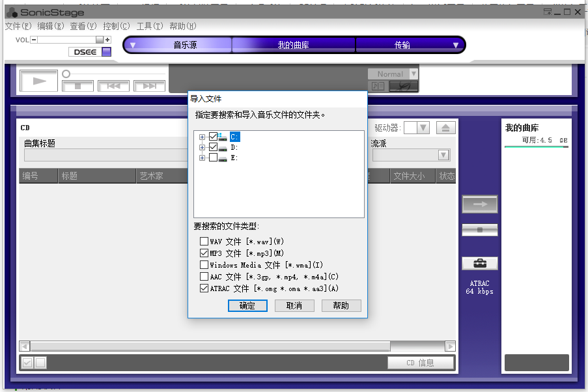The width and height of the screenshot is (588, 392).
Task: Click the horizontal scrollbar thumb in the track list
Action: (x=210, y=346)
